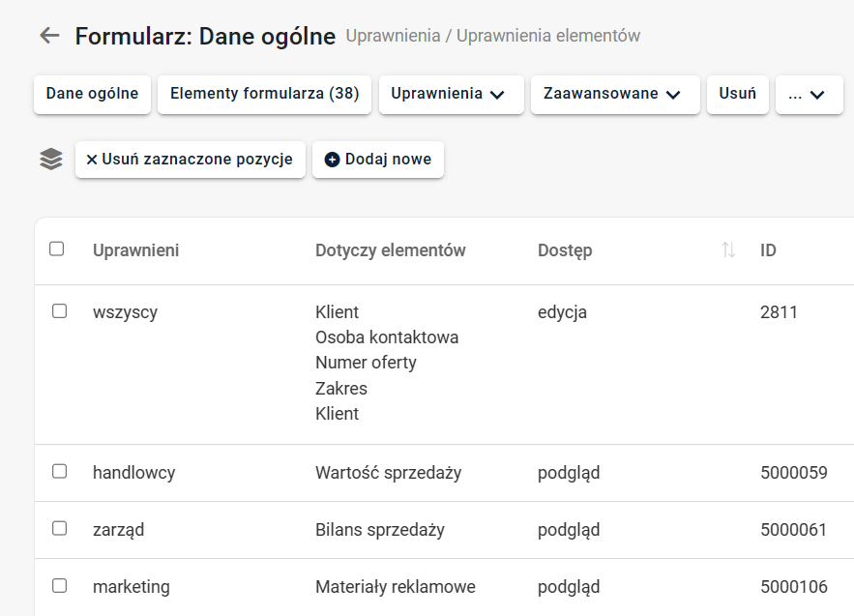This screenshot has height=616, width=854.
Task: Click Usuń zaznaczone pozycje button
Action: (191, 160)
